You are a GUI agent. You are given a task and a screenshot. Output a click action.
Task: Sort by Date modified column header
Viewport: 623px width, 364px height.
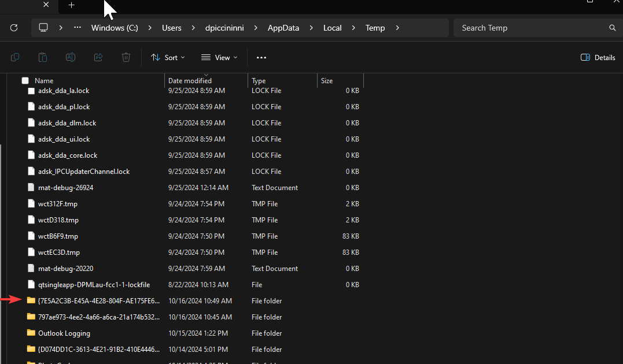tap(190, 80)
